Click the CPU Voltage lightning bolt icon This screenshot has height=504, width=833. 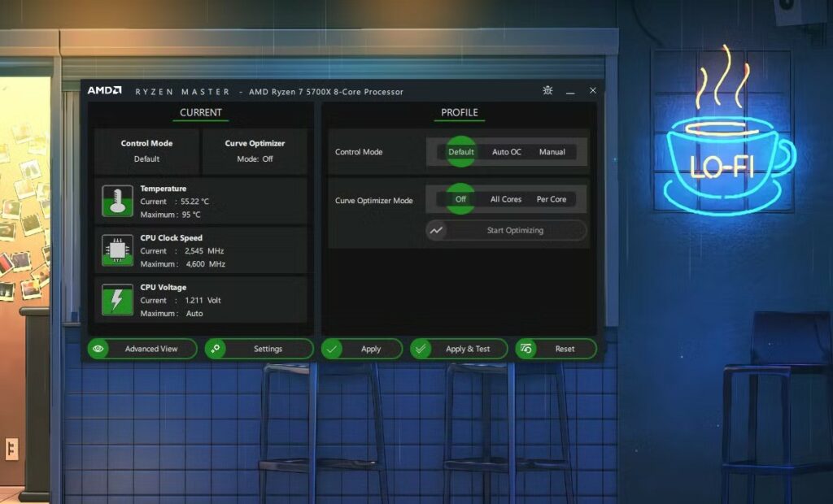click(117, 299)
